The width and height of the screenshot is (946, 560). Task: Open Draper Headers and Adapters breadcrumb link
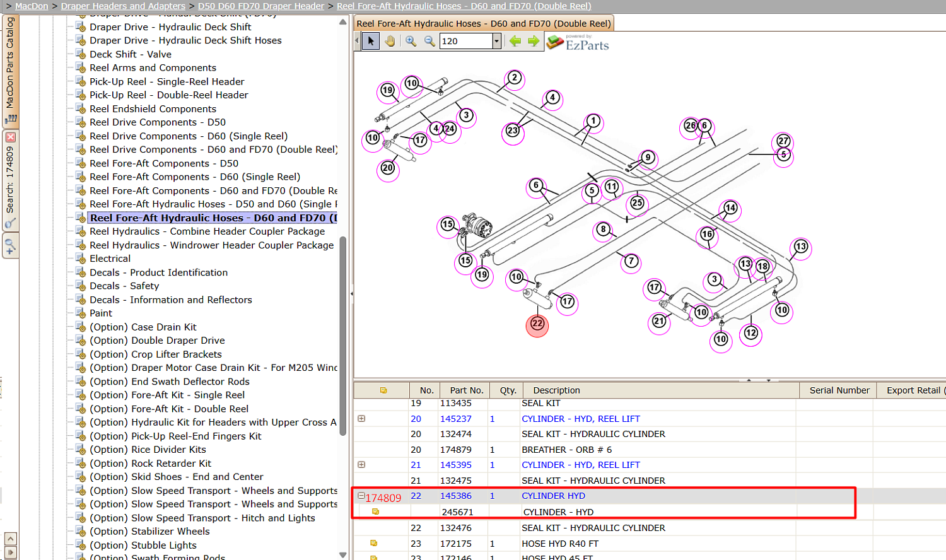(x=123, y=6)
